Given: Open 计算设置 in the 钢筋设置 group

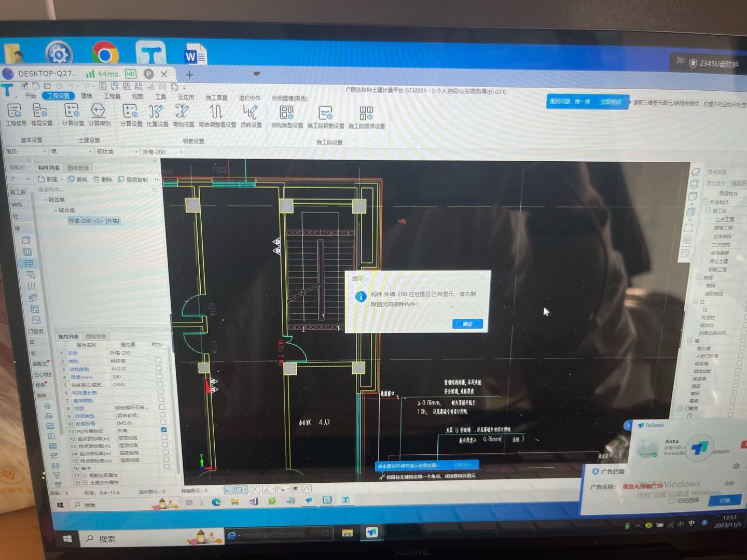Looking at the screenshot, I should [131, 115].
